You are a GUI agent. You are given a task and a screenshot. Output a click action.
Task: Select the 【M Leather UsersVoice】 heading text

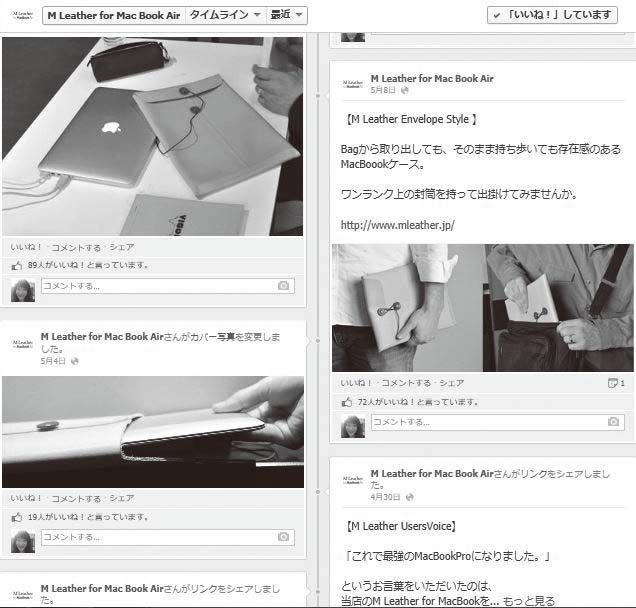tap(401, 526)
